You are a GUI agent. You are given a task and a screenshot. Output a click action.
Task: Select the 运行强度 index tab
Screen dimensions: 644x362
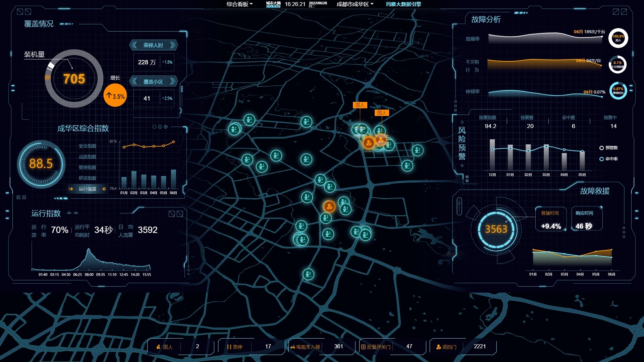88,189
